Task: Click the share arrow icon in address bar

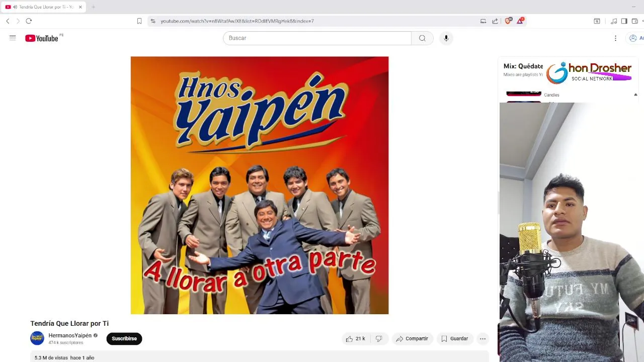Action: [x=495, y=21]
